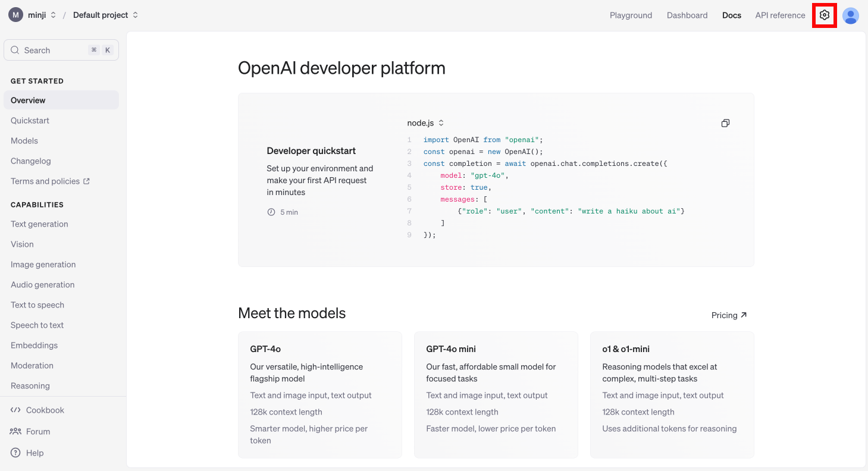Screen dimensions: 868x471
Task: Open the user profile avatar
Action: 851,15
